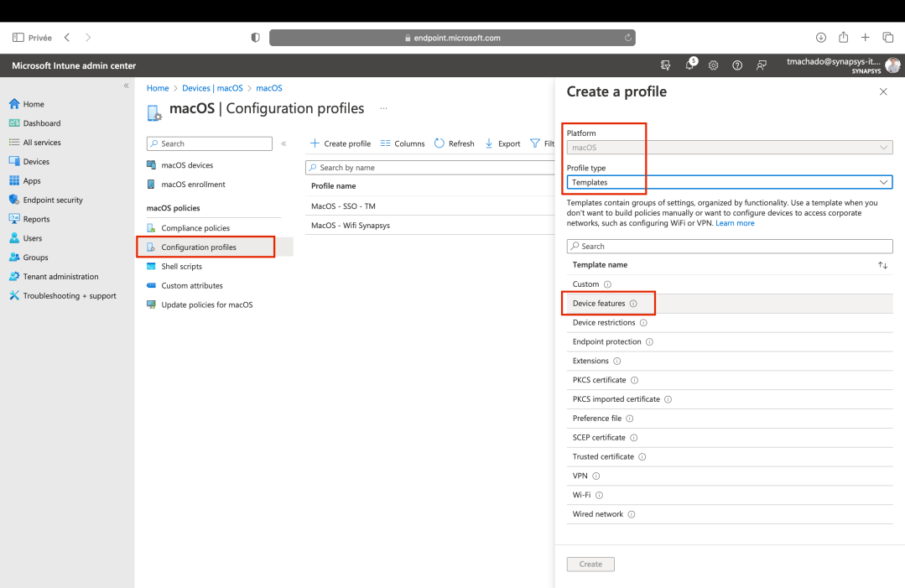
Task: Click the help question mark icon
Action: (x=736, y=65)
